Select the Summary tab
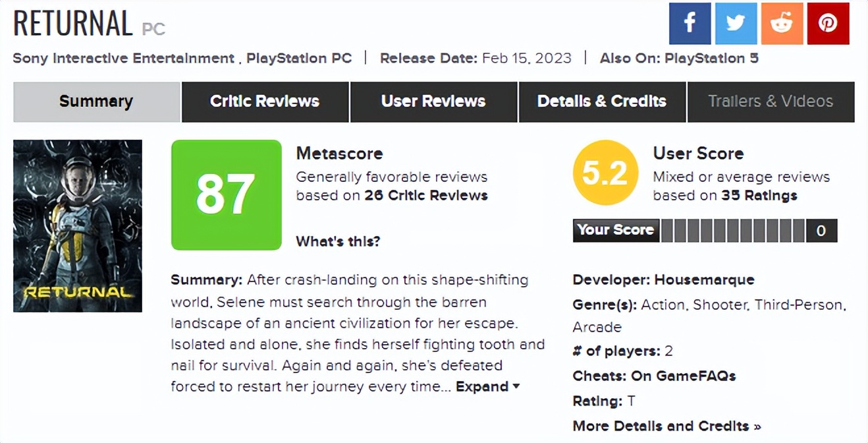Screen dimensions: 868x443 96,102
